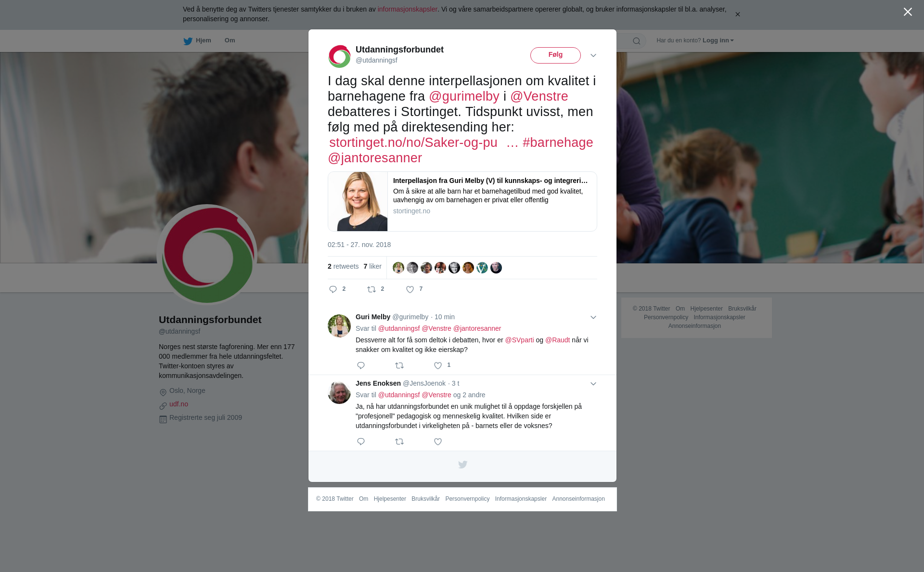Open the Om navigation item
The width and height of the screenshot is (924, 572).
[x=230, y=40]
